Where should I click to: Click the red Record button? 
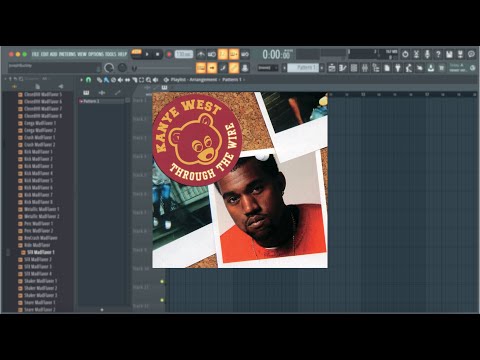tap(169, 54)
